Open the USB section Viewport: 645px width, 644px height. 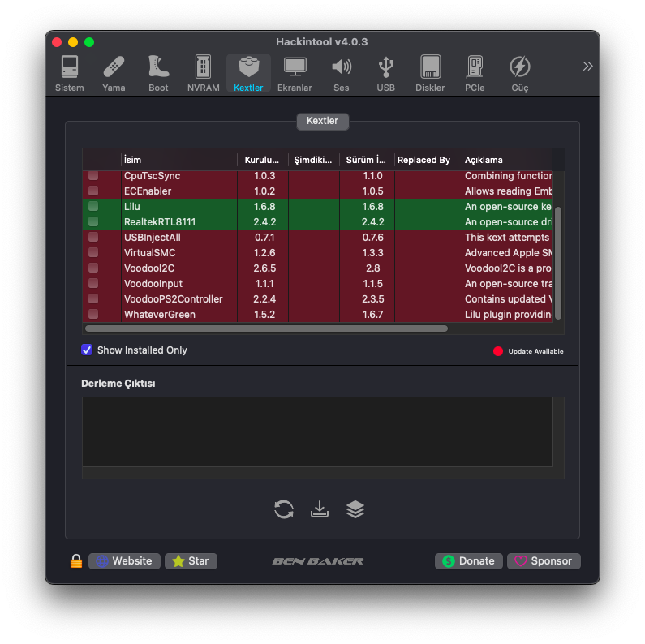(386, 73)
